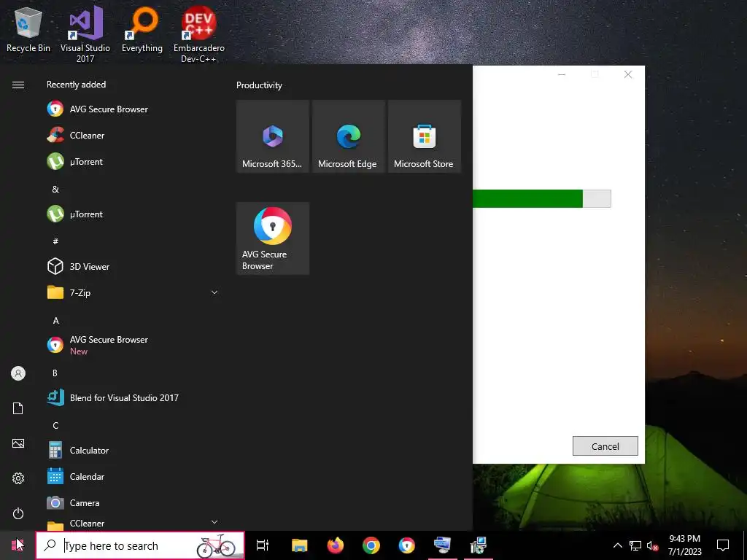Open the Camera app

coord(133,503)
